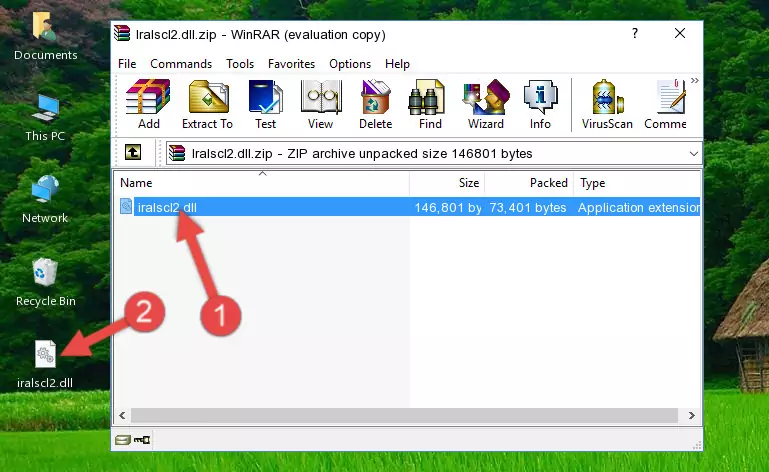Open the Tools menu
The image size is (769, 472).
tap(240, 64)
